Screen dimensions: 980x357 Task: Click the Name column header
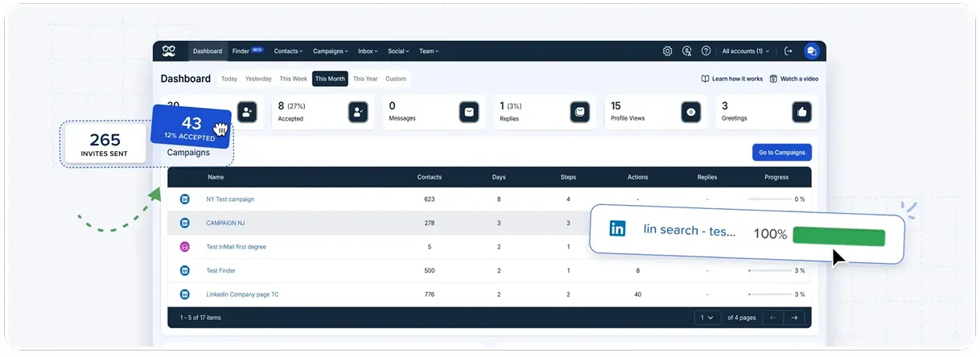click(216, 177)
